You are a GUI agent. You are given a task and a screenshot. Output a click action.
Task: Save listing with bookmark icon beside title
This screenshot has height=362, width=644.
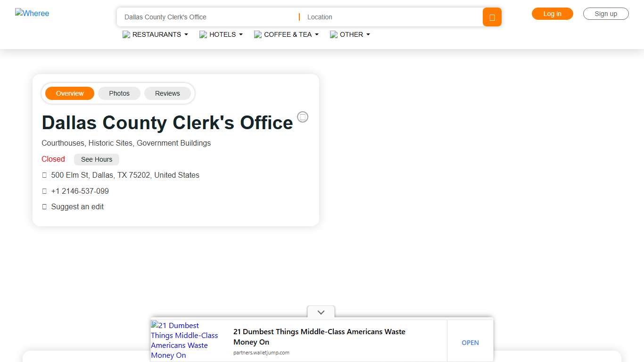point(303,117)
